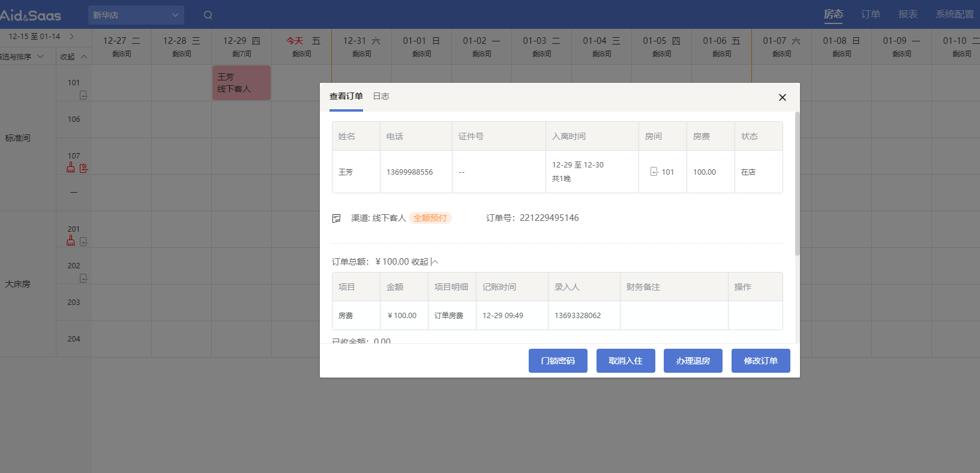Expand the 筛选与排序 filter dropdown
The width and height of the screenshot is (980, 473).
(x=24, y=56)
